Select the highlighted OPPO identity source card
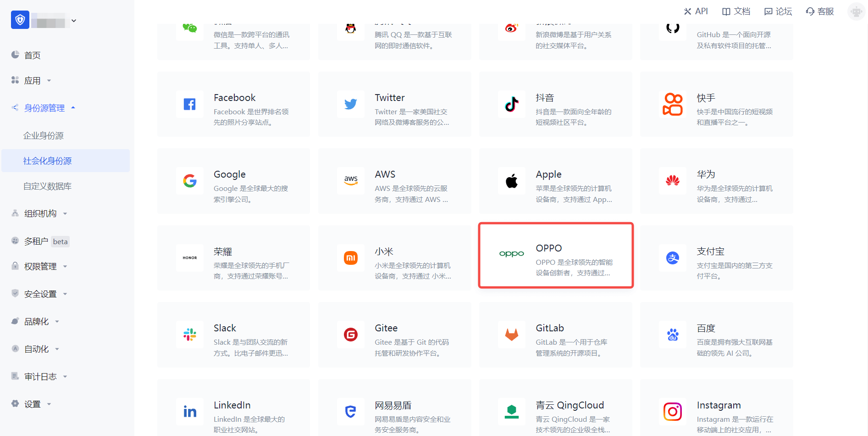 pyautogui.click(x=556, y=256)
